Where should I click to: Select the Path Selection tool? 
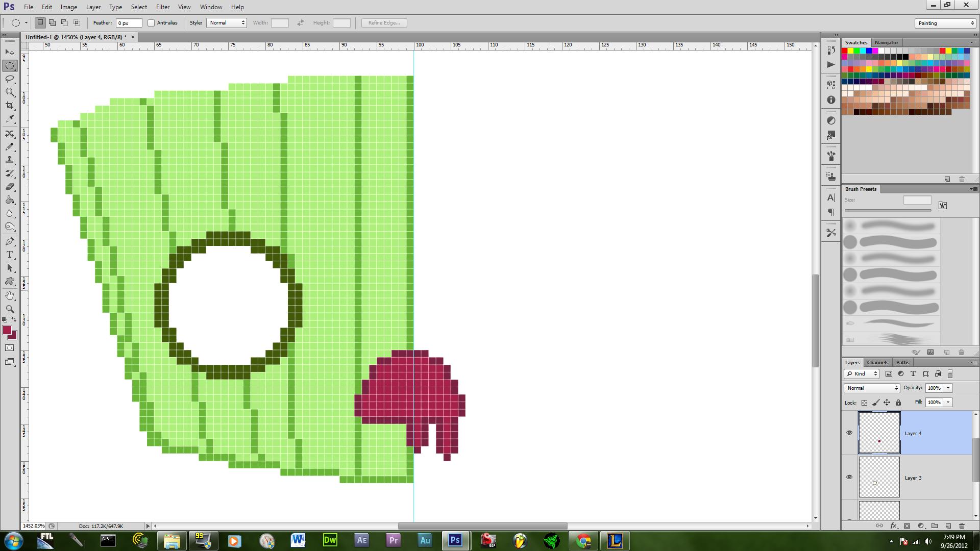point(10,268)
